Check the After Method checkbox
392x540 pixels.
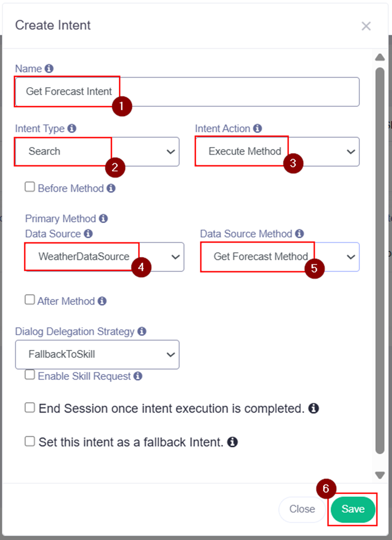(x=30, y=300)
